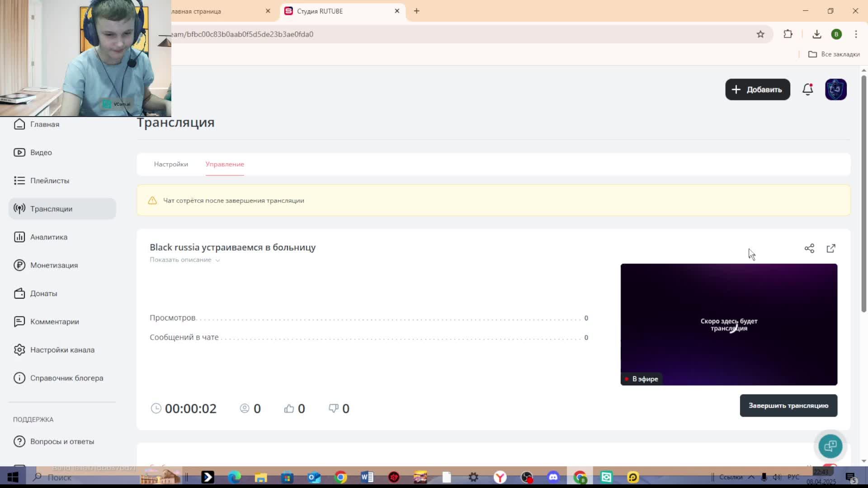Open Монетизация sidebar section
Image resolution: width=868 pixels, height=488 pixels.
[x=54, y=265]
